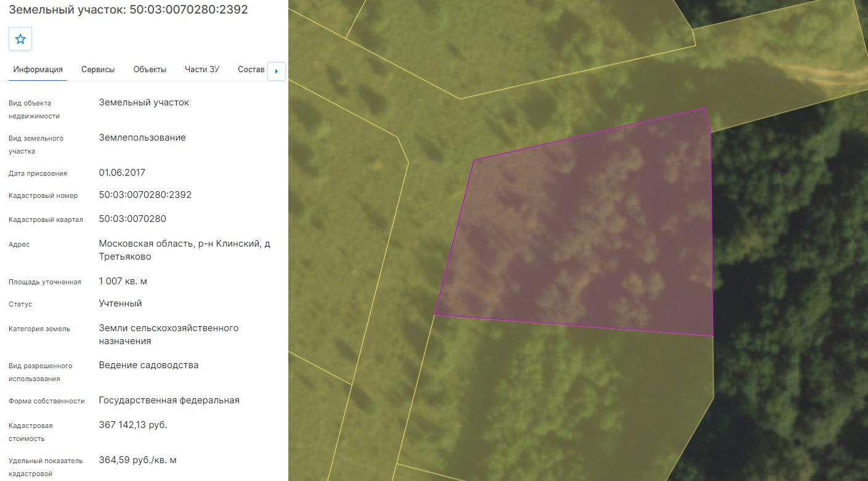The width and height of the screenshot is (868, 481).
Task: Click the value Государственная федеральная
Action: coord(169,400)
